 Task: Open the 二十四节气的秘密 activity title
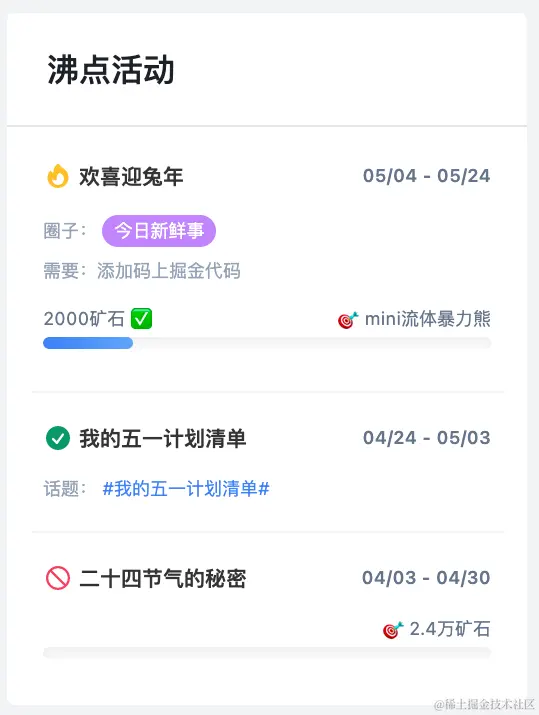coord(163,578)
